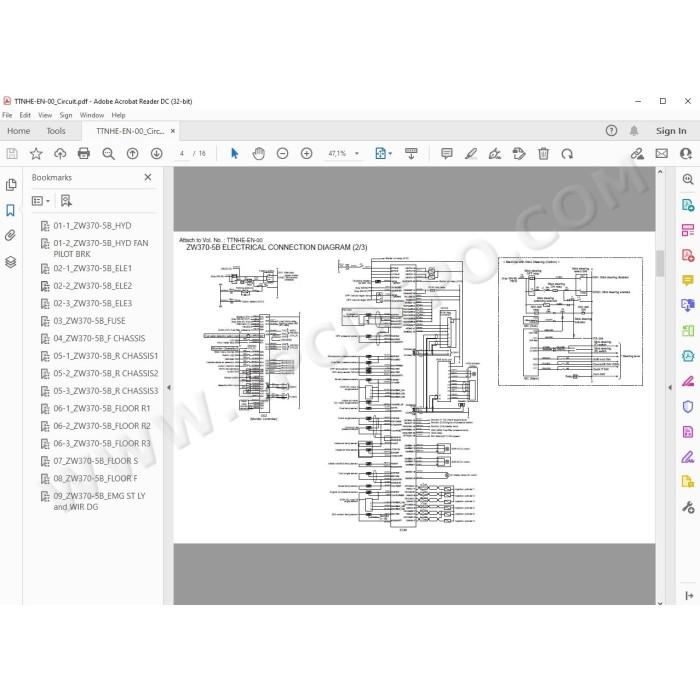The width and height of the screenshot is (700, 700).
Task: Close the TTNHE-EN-00_Circ document tab
Action: pyautogui.click(x=173, y=131)
